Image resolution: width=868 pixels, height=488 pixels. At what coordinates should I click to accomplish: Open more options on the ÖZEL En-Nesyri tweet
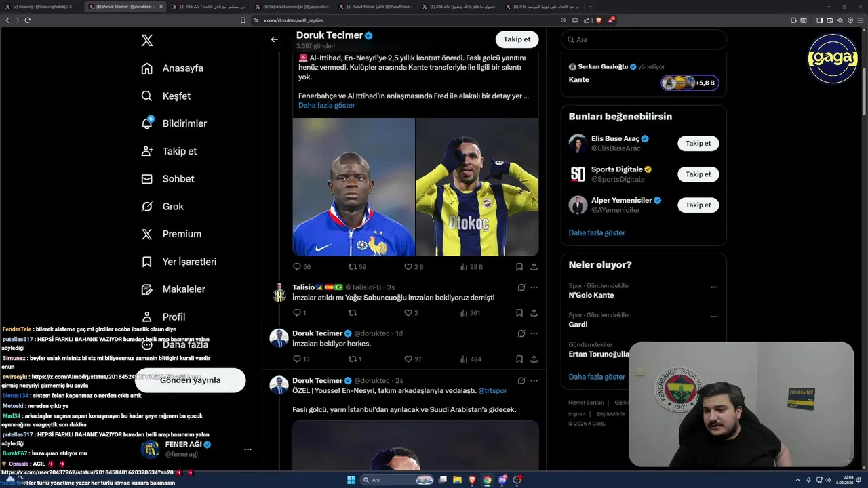[x=534, y=381]
